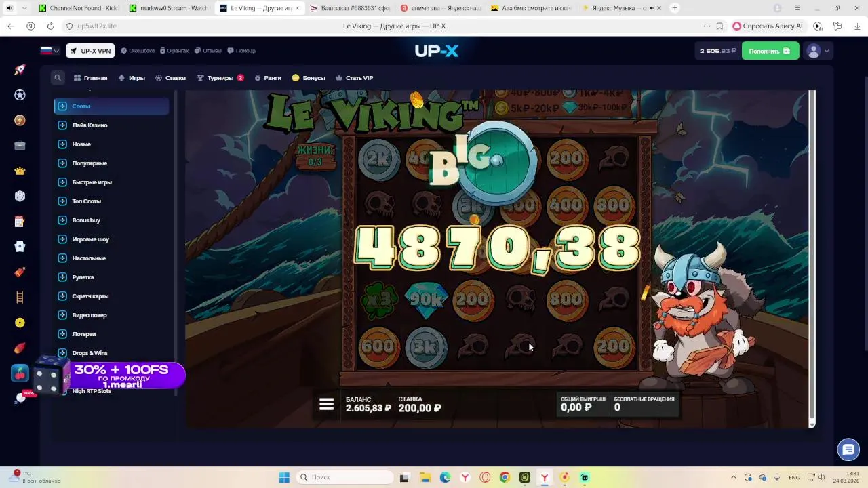The height and width of the screenshot is (488, 868).
Task: Open the Ставки navigation item
Action: [170, 78]
